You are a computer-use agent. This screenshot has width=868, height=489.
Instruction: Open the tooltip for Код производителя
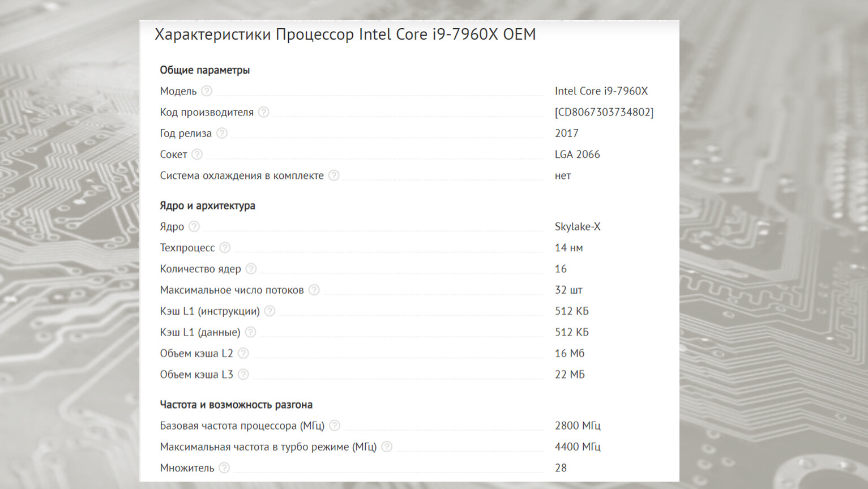[264, 112]
